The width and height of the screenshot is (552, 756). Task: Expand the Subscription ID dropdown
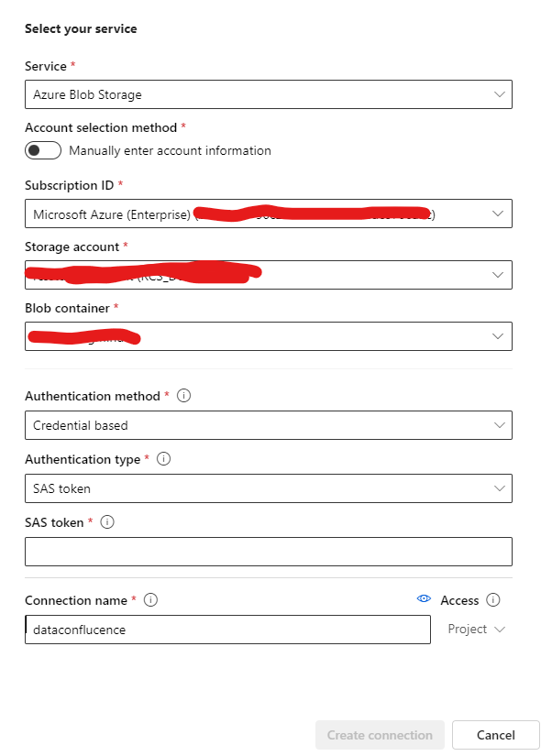[x=269, y=214]
